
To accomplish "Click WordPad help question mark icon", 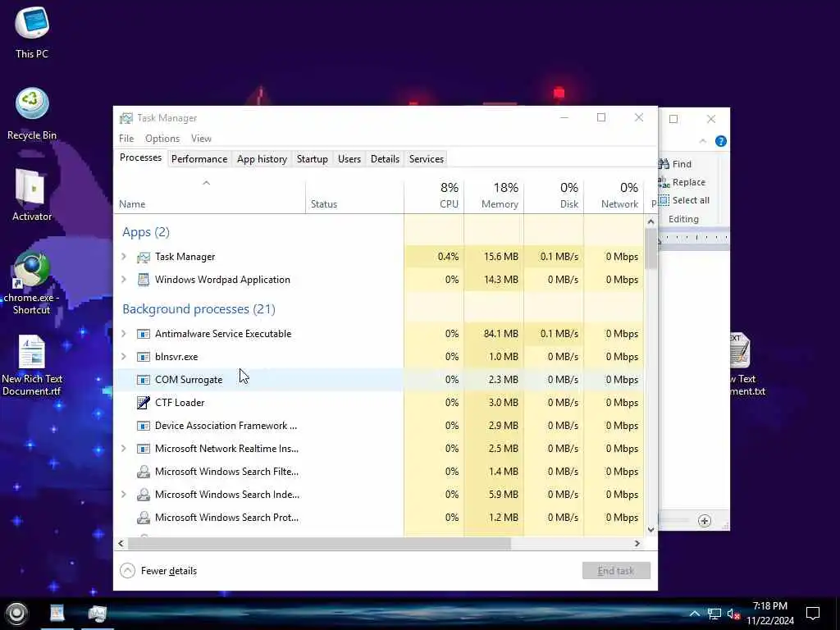I will [721, 141].
